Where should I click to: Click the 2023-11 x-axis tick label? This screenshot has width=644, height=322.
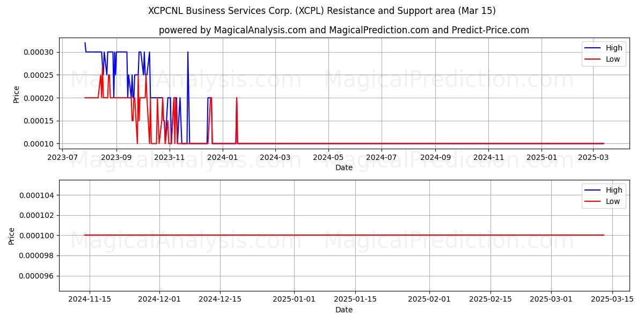(170, 157)
